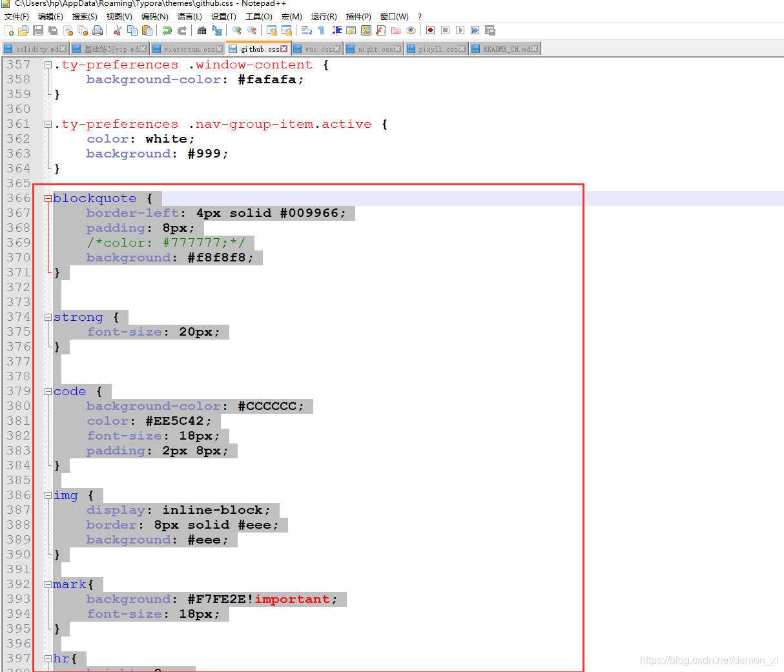Screen dimensions: 784x672
Task: Collapse .window-content rule fold marker
Action: point(48,65)
